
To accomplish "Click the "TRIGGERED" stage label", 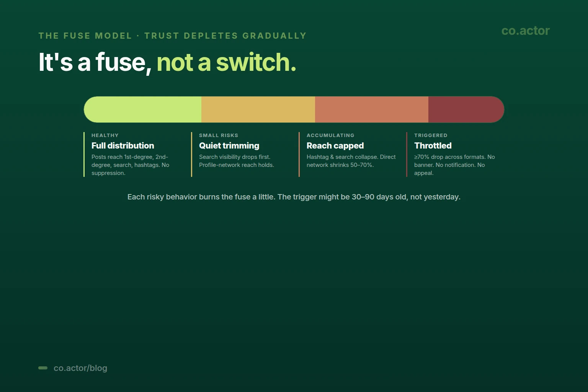I will pos(431,135).
